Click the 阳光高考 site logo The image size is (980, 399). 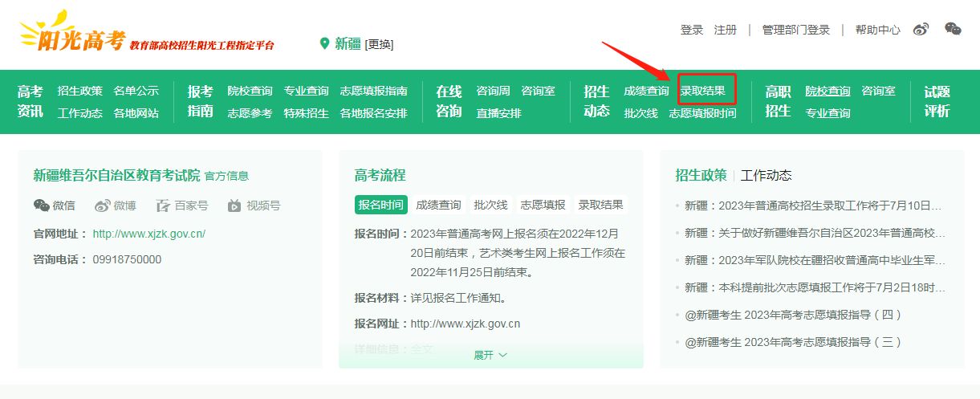74,35
